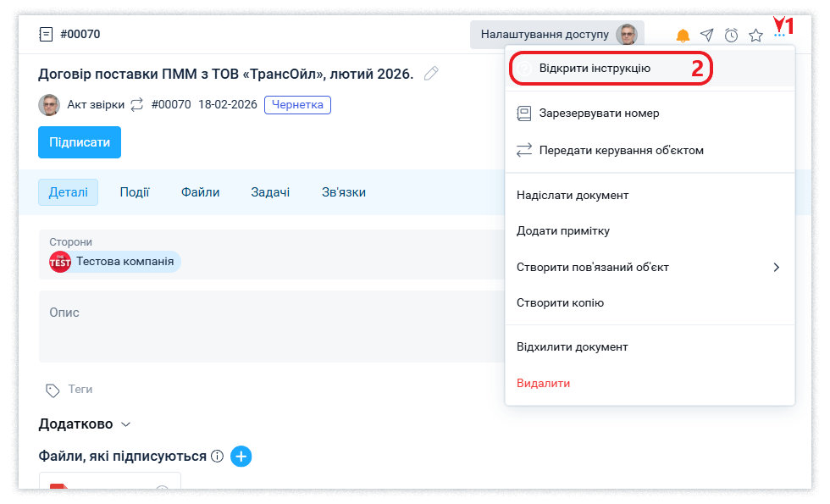This screenshot has height=504, width=830.
Task: Click the Тестова компанія party chip
Action: (115, 262)
